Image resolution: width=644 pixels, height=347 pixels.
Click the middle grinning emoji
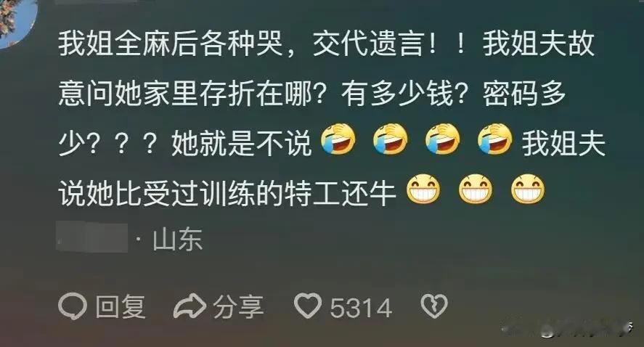tap(476, 189)
